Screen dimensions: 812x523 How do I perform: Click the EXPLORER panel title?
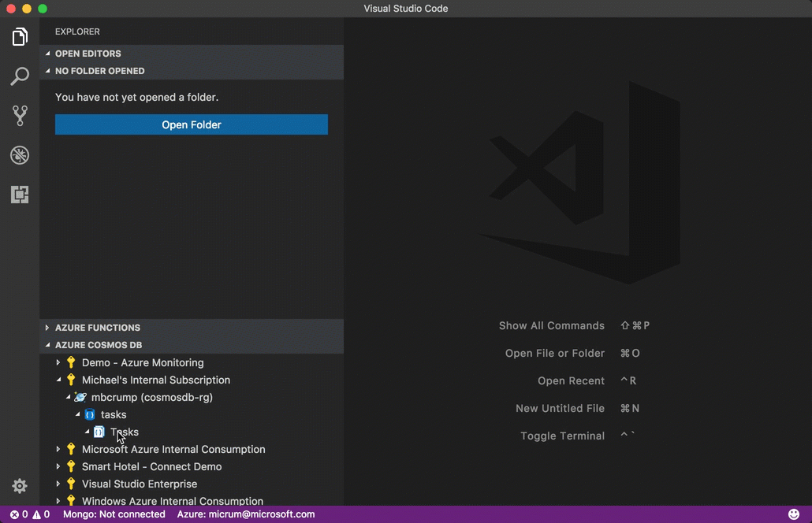coord(78,32)
